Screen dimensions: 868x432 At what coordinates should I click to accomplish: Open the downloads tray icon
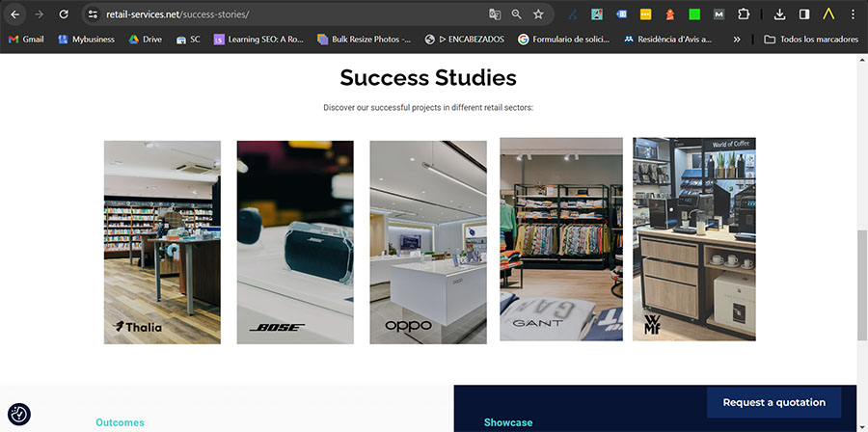[x=779, y=14]
